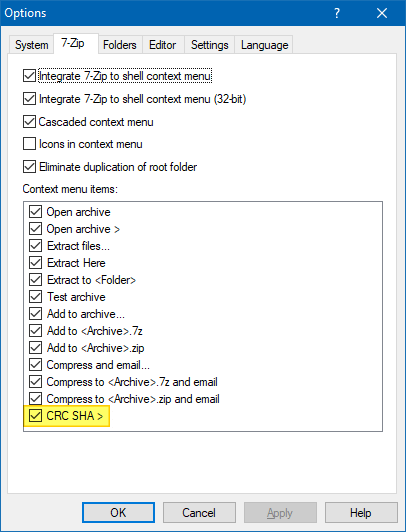Toggle the 'Open archive >' submenu item
The width and height of the screenshot is (406, 532).
(x=35, y=229)
